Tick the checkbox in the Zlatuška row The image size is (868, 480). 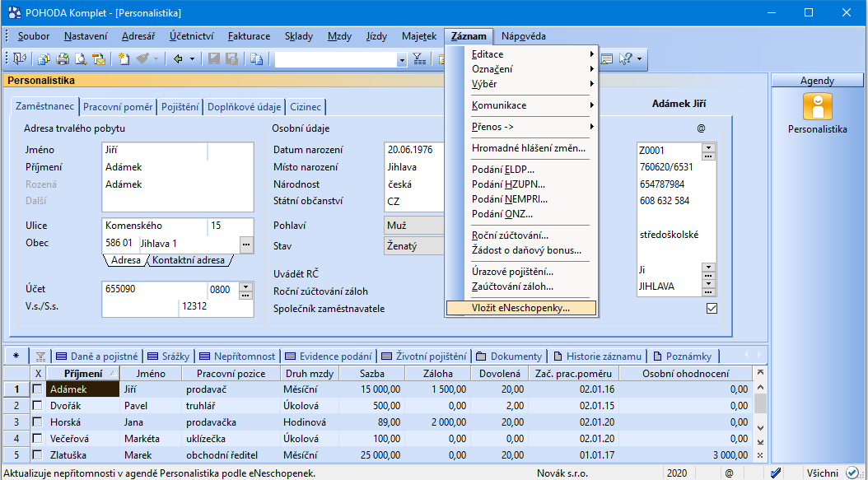36,454
